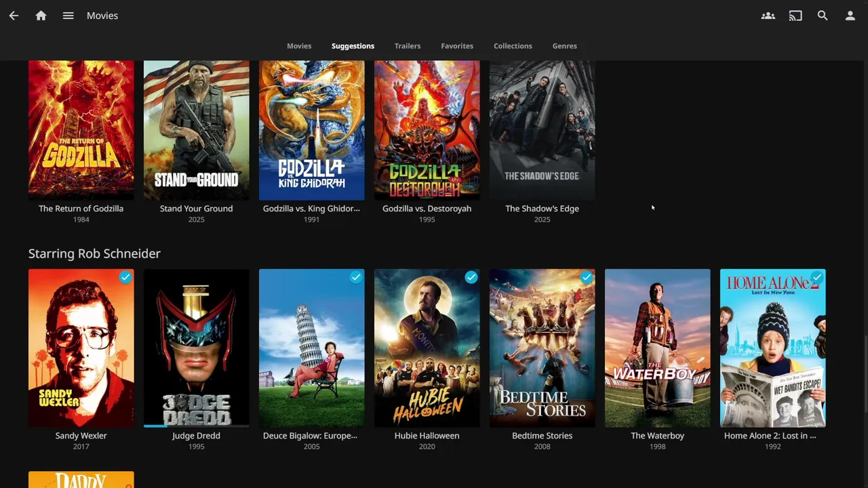Click the 1998 year under The Waterboy
The width and height of the screenshot is (868, 488).
(657, 447)
